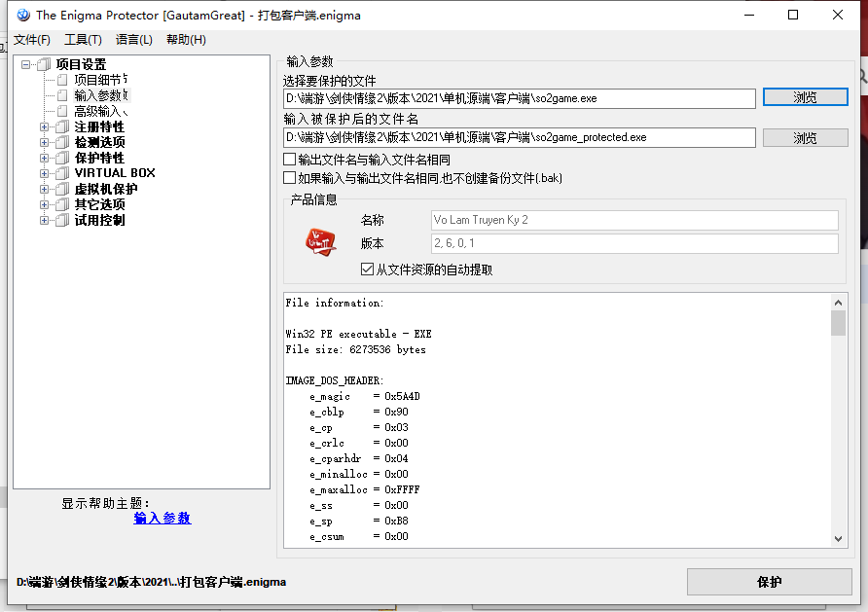Click the 'e_maxalloc = 0xFFFF' line

click(x=364, y=489)
